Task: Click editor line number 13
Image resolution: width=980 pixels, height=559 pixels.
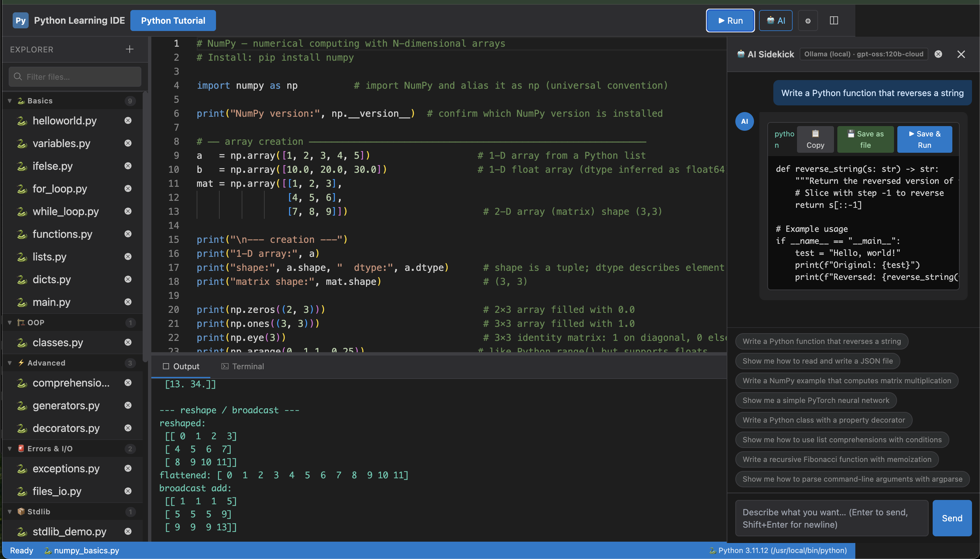Action: 173,211
